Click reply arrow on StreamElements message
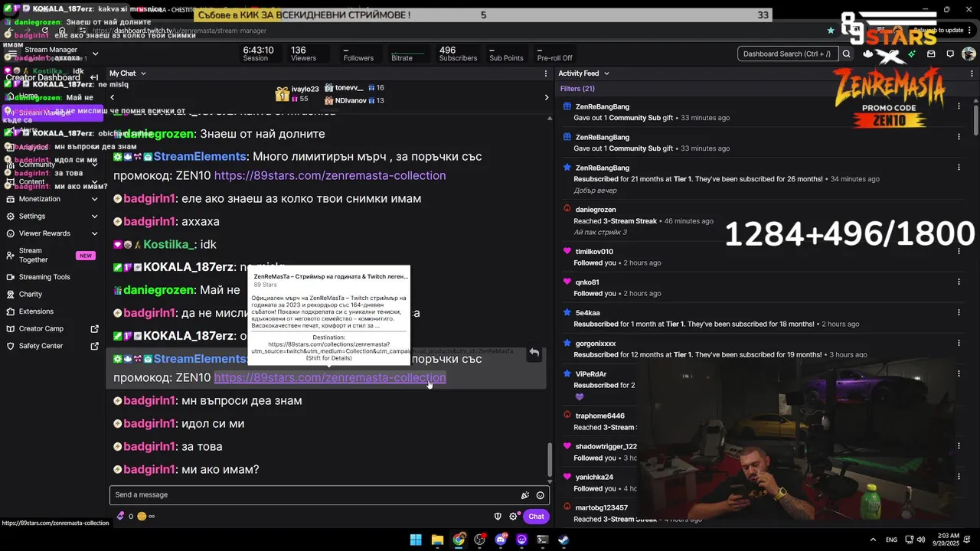Screen dimensions: 980x551 click(x=534, y=354)
